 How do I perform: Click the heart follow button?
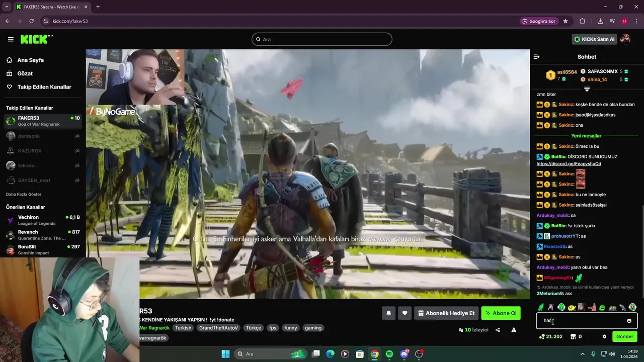pos(405,313)
